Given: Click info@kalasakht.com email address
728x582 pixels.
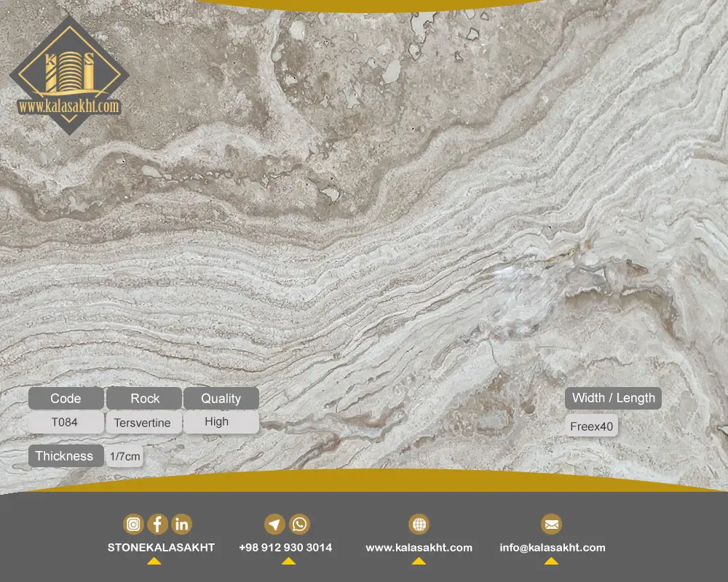Looking at the screenshot, I should coord(553,548).
